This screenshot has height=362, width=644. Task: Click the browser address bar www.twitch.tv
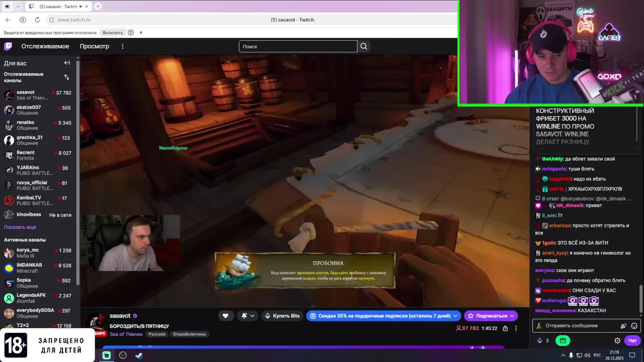(x=74, y=20)
